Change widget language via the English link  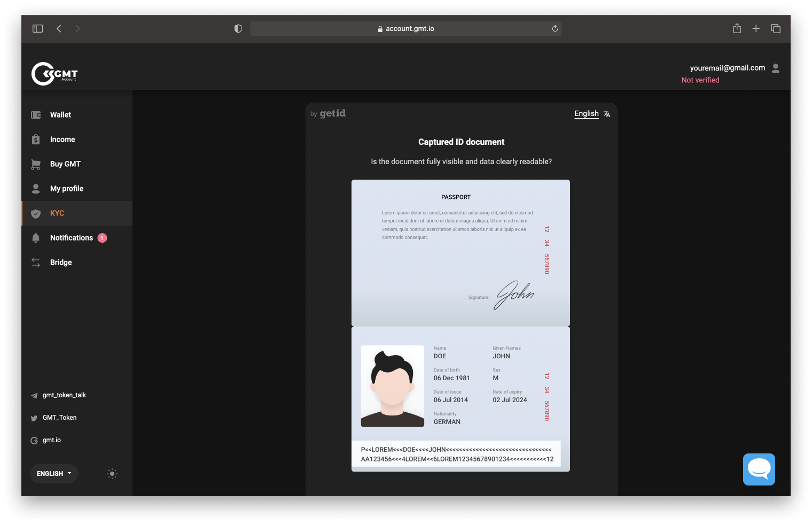[587, 113]
